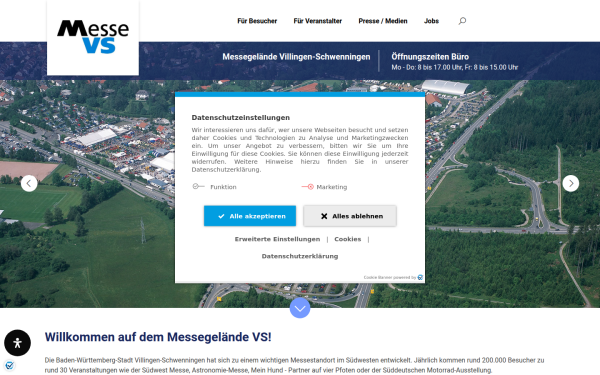The height and width of the screenshot is (375, 600).
Task: Click the Datenschutzeinstellungen dialog title
Action: (x=241, y=117)
